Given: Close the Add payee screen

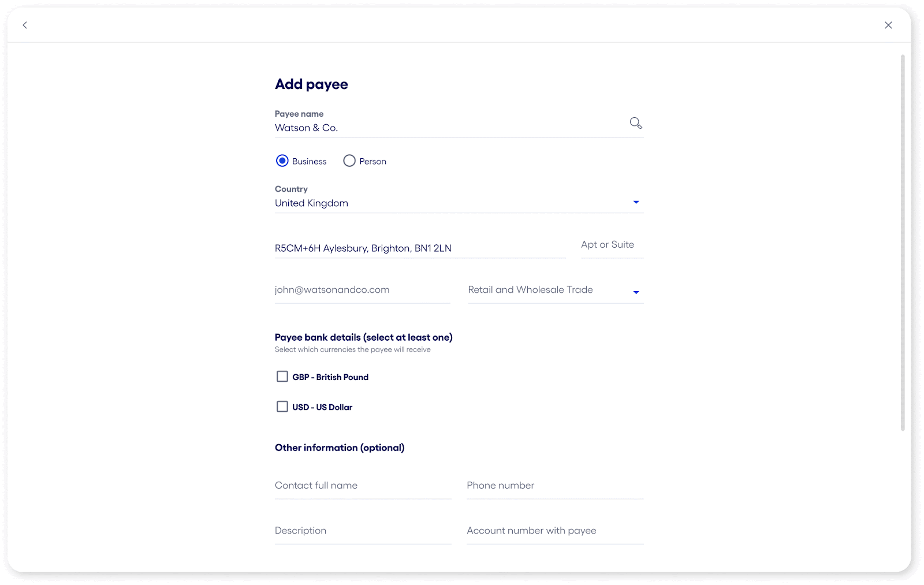Looking at the screenshot, I should 888,25.
